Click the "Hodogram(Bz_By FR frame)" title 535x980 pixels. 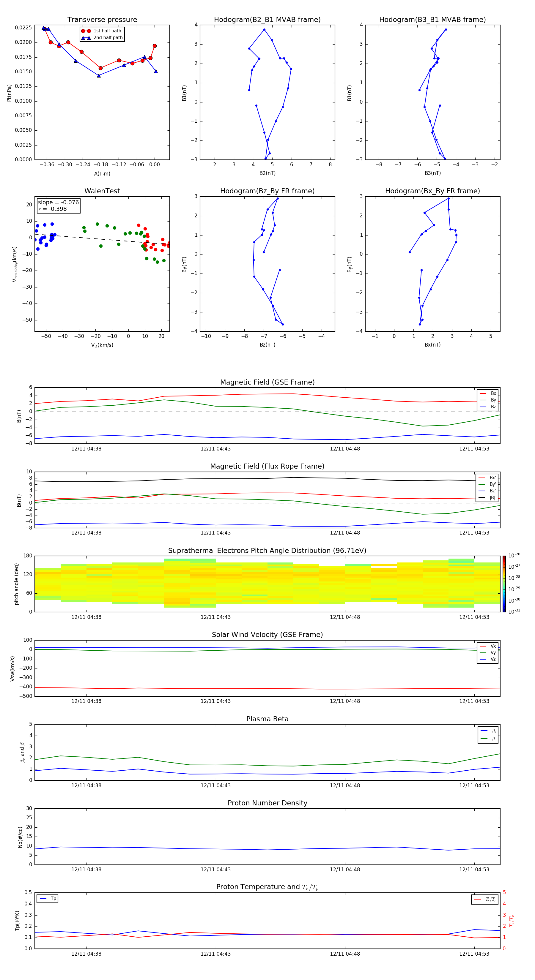267,191
